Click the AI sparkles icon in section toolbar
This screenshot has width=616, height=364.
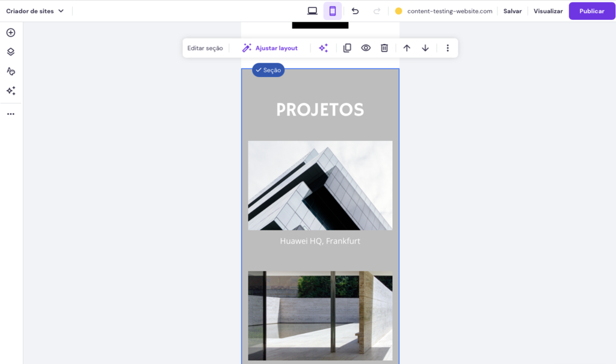click(323, 48)
